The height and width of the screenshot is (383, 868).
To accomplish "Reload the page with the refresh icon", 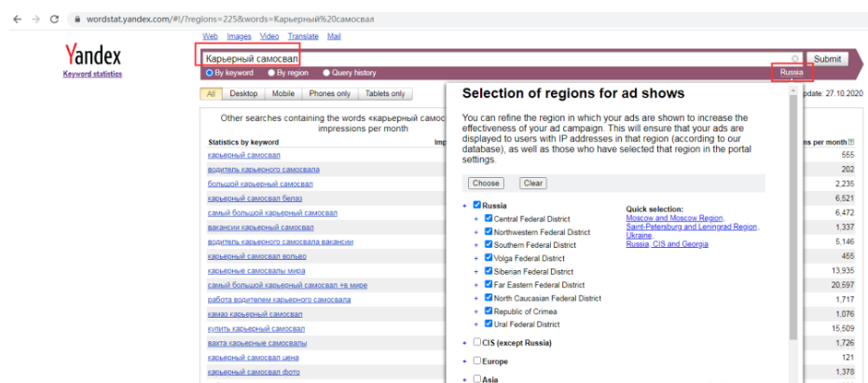I will 54,19.
